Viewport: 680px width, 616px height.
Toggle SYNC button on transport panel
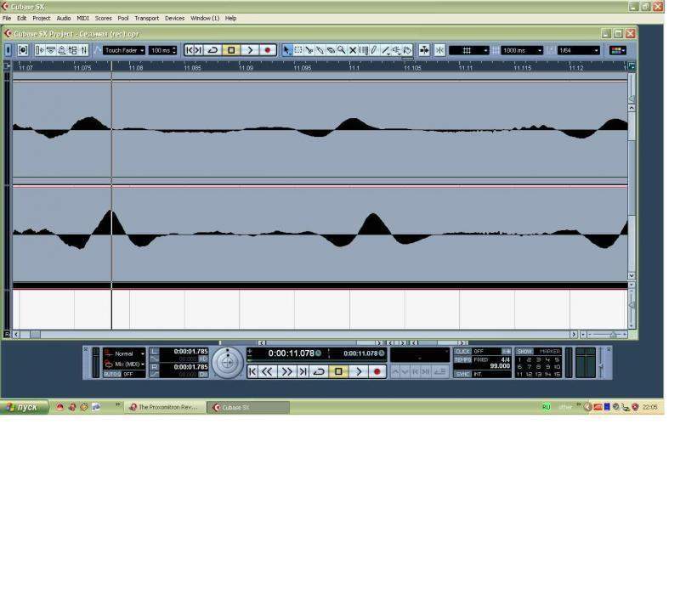point(462,374)
